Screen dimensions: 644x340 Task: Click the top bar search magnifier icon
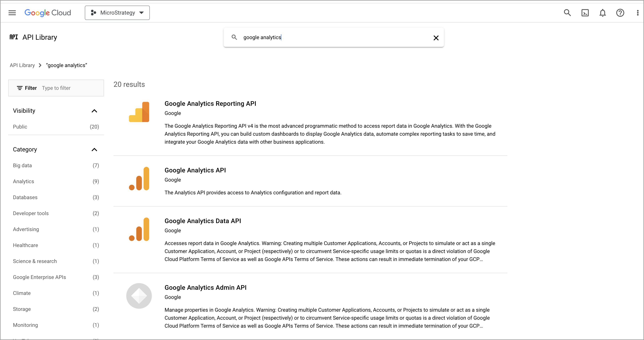coord(567,13)
